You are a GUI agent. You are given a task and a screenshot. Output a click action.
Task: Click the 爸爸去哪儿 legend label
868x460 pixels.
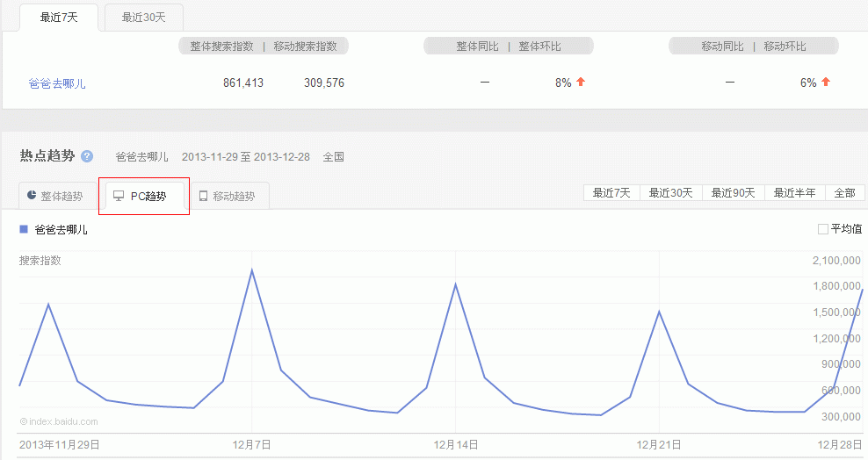61,229
